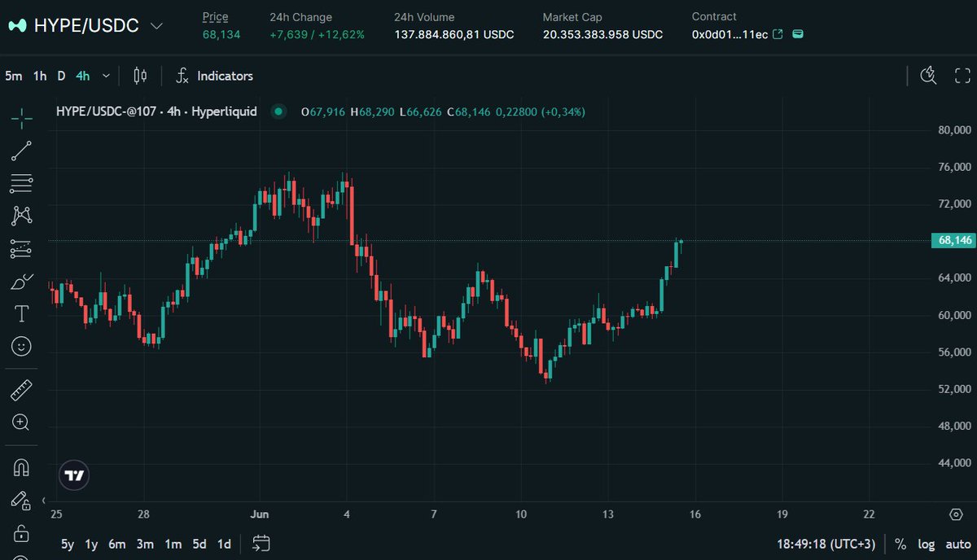Select the crosshair cursor tool
Screen dimensions: 977x560
22,119
